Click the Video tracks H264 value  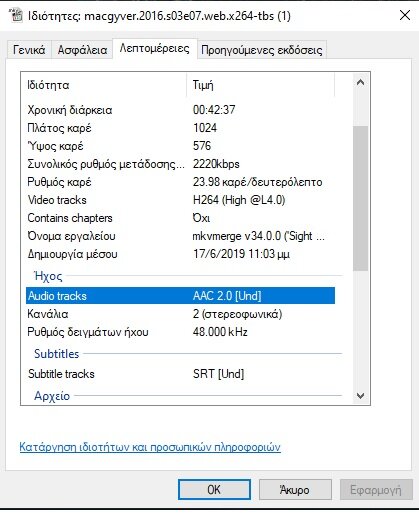click(x=239, y=200)
